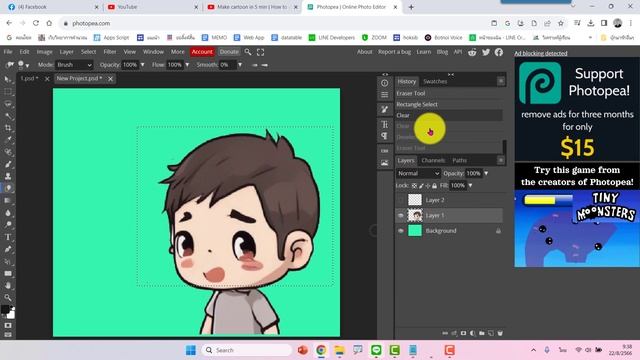Screen dimensions: 640x360
Task: Select the Lasso tool
Action: coord(8,104)
